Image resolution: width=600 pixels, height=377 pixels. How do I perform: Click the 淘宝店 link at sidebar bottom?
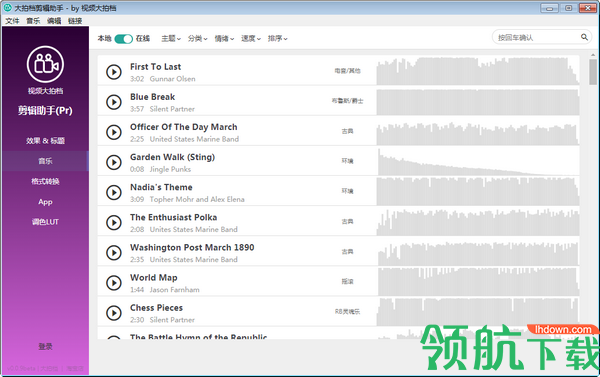[75, 368]
